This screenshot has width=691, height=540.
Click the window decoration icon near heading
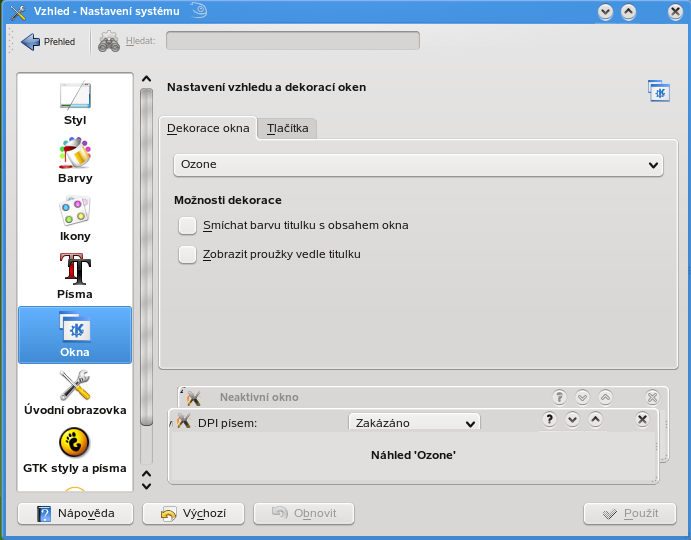pos(659,91)
